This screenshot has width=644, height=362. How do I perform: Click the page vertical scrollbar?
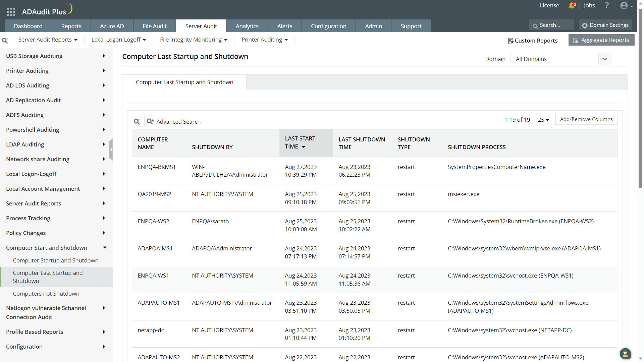pyautogui.click(x=640, y=101)
